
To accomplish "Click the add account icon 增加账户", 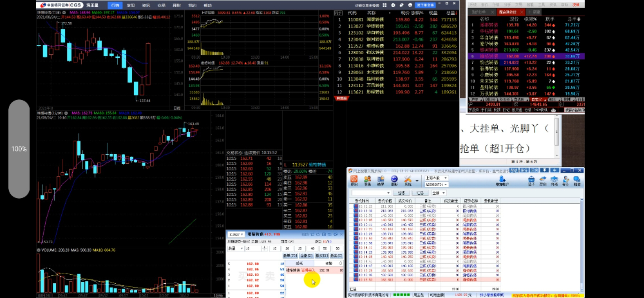I will point(502,179).
